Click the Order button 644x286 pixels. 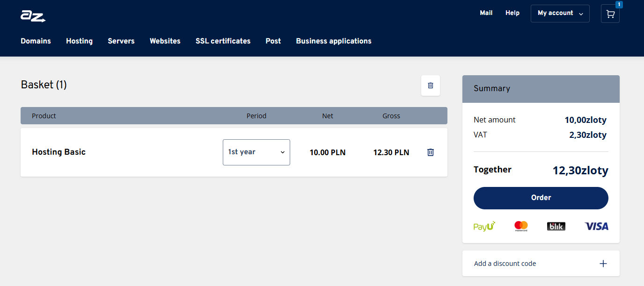click(541, 198)
